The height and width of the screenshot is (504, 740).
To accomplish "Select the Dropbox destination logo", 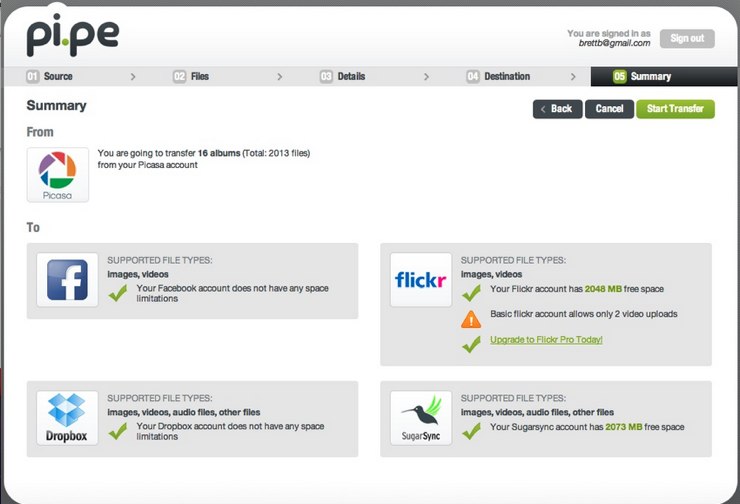I will (67, 418).
